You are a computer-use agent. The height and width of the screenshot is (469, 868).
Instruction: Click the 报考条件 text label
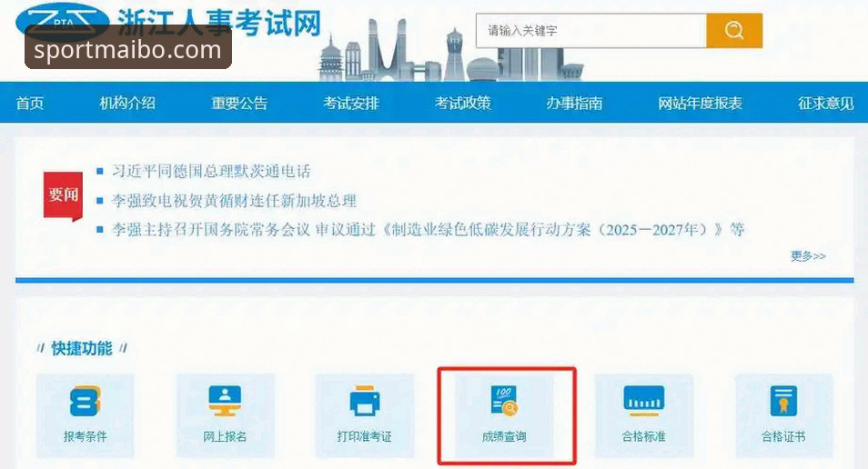85,436
